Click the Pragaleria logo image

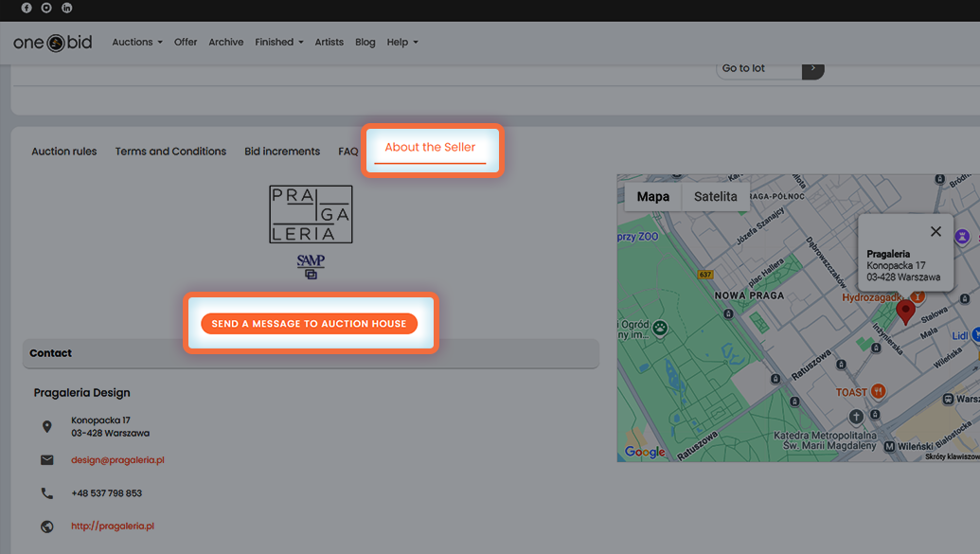tap(311, 214)
